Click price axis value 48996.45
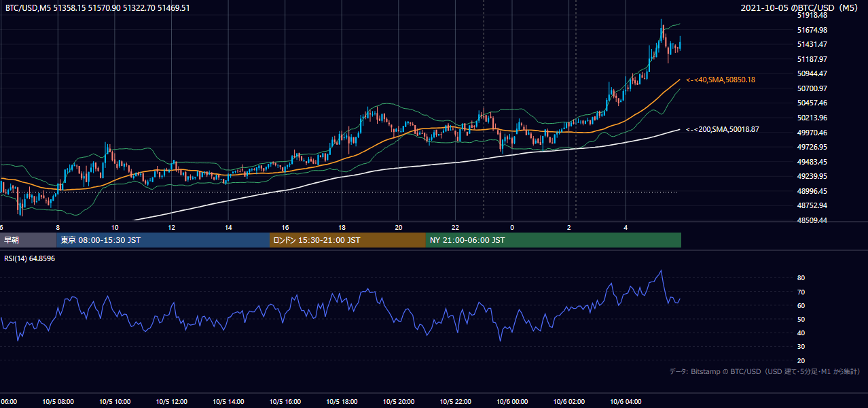 [812, 191]
